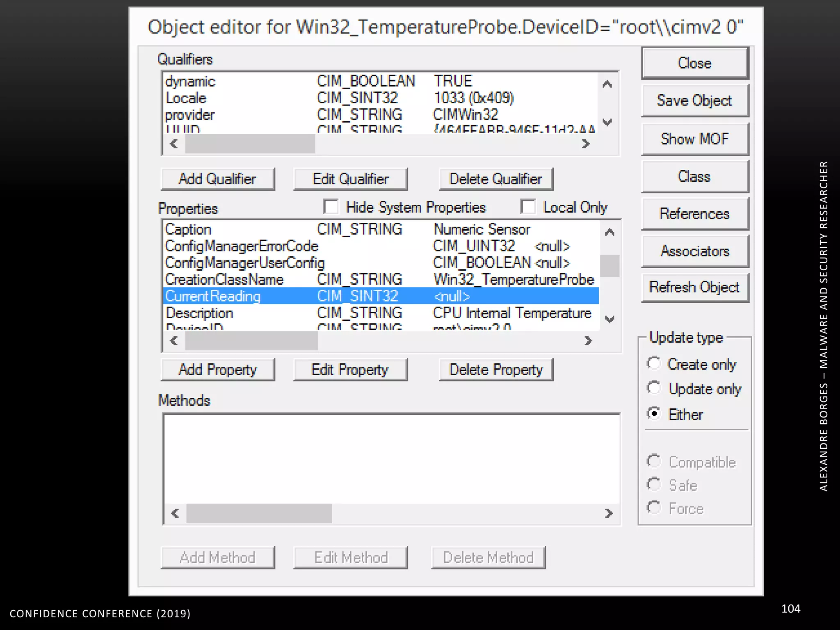Check the Local Only option
Image resolution: width=840 pixels, height=630 pixels.
(528, 207)
